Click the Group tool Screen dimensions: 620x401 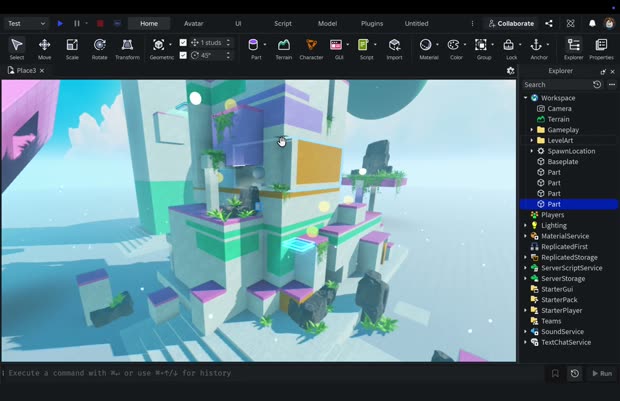481,45
